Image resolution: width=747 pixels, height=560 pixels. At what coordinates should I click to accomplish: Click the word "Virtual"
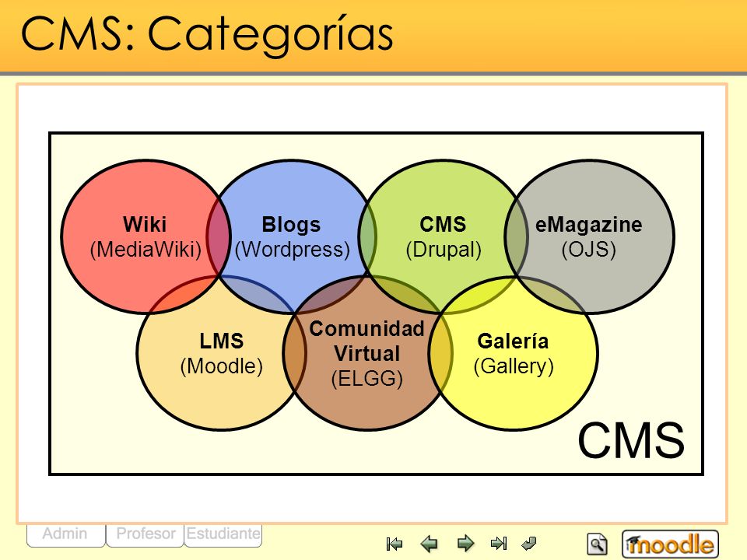point(366,353)
